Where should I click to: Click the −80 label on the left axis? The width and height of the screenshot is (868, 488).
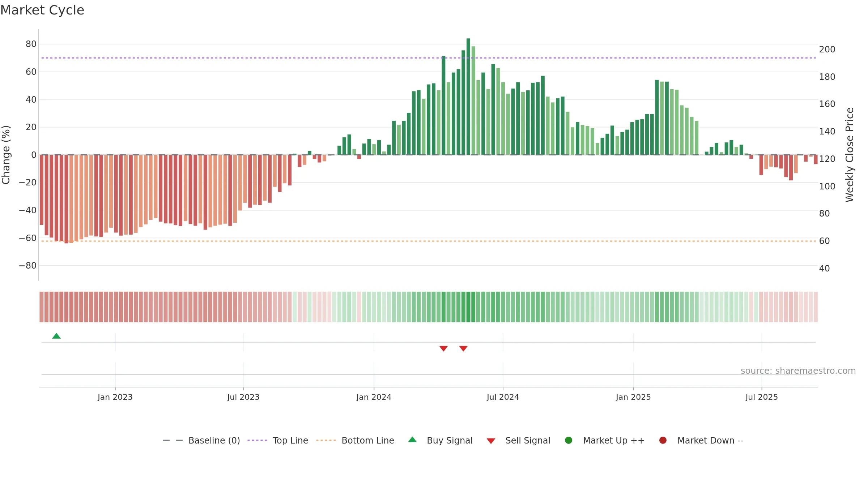[x=28, y=266]
